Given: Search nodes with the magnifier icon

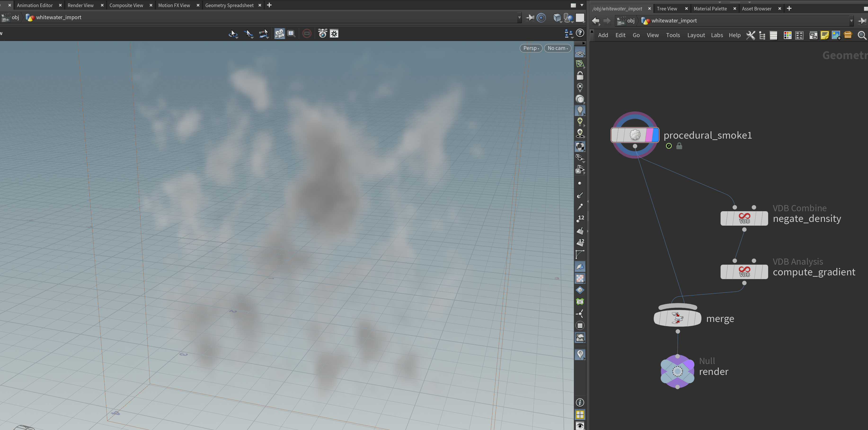Looking at the screenshot, I should pos(862,35).
